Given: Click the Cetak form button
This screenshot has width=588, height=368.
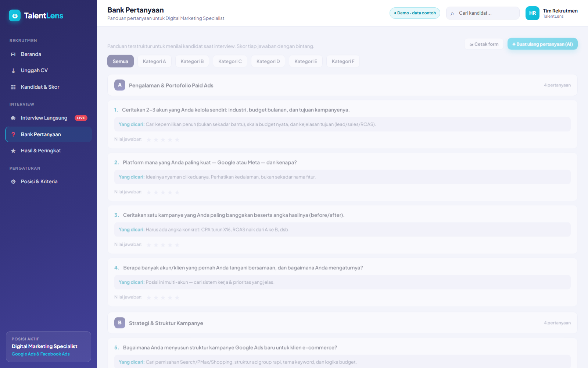Looking at the screenshot, I should pos(484,44).
